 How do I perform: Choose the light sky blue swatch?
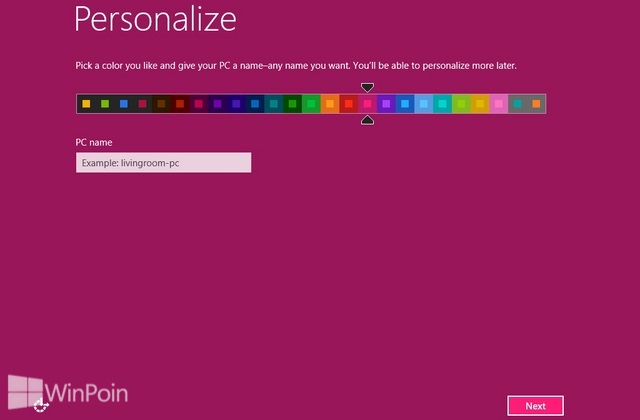[424, 104]
